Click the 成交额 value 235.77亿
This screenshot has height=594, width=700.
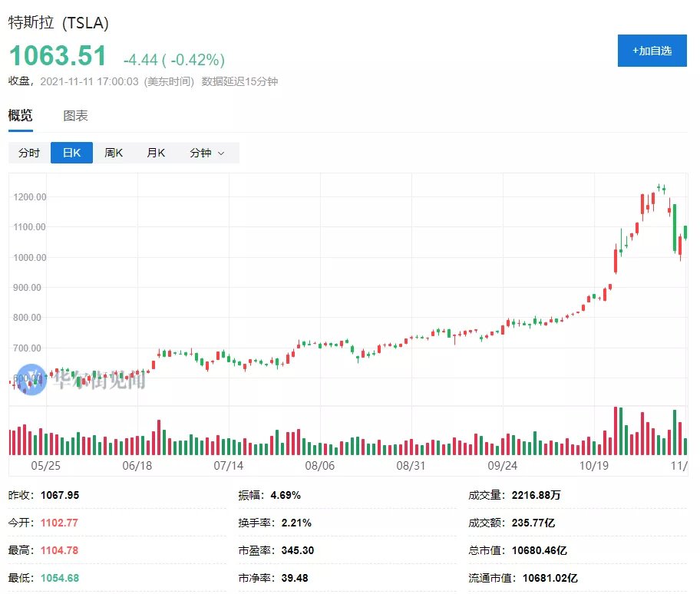(x=533, y=523)
